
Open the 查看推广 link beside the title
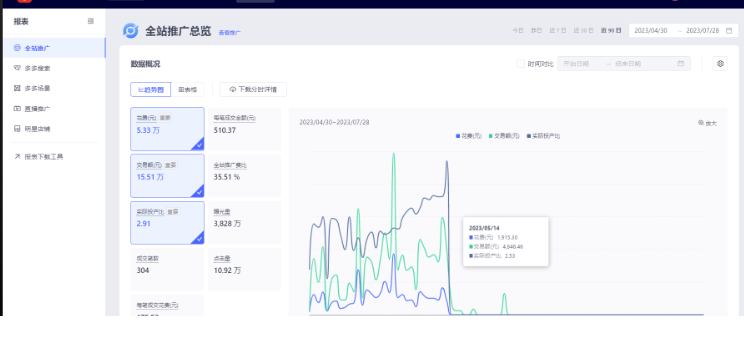point(230,33)
